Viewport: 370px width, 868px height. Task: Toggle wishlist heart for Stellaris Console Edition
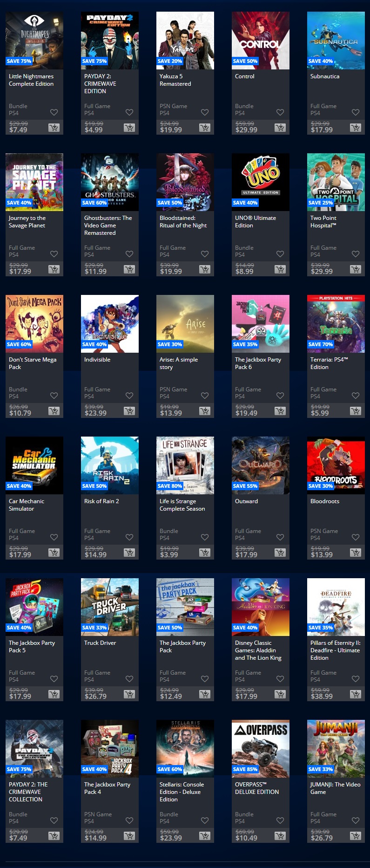coord(205,820)
